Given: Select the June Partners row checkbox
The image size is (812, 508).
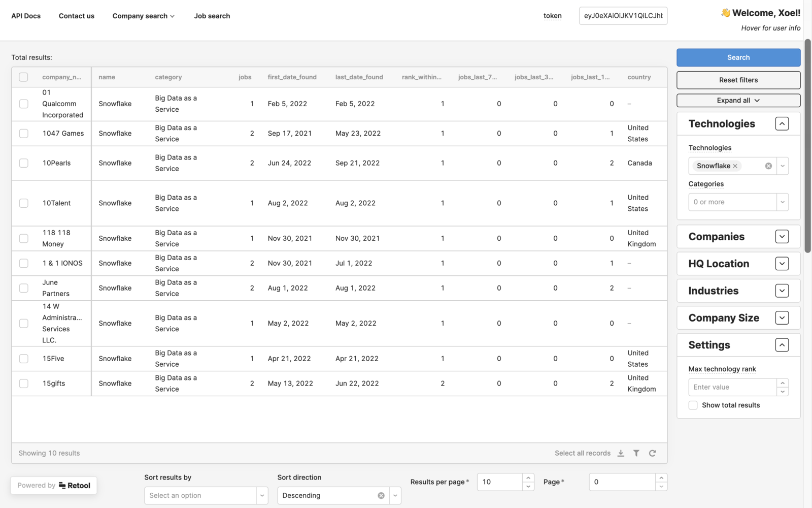Looking at the screenshot, I should [23, 288].
